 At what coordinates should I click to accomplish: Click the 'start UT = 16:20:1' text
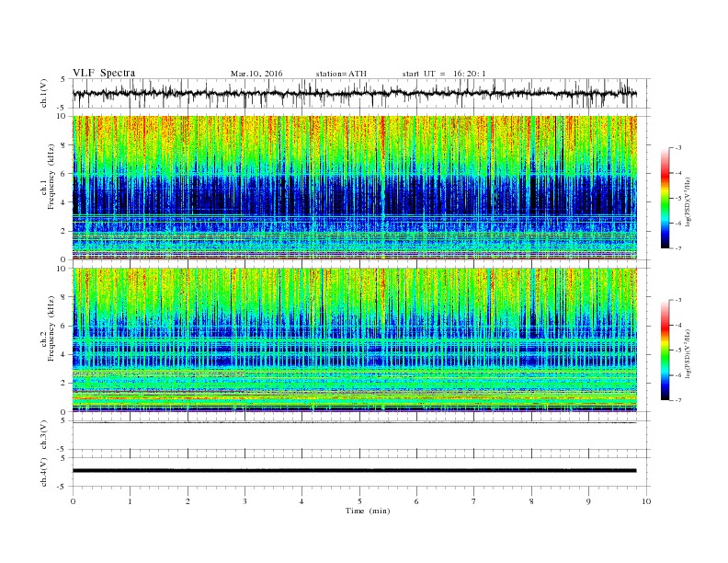coord(444,74)
